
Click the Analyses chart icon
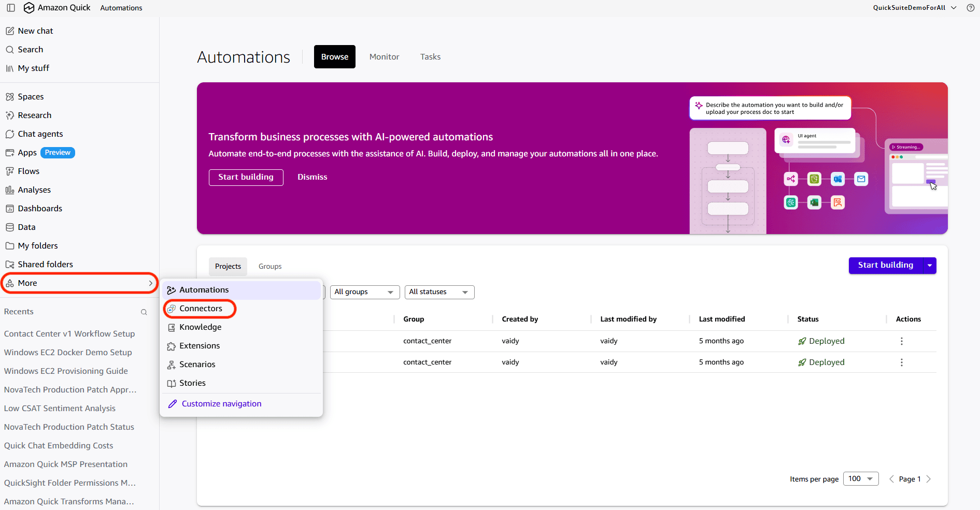coord(10,190)
